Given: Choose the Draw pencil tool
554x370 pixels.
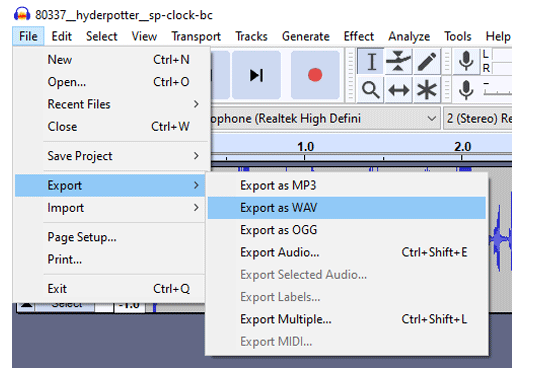Looking at the screenshot, I should [x=426, y=62].
